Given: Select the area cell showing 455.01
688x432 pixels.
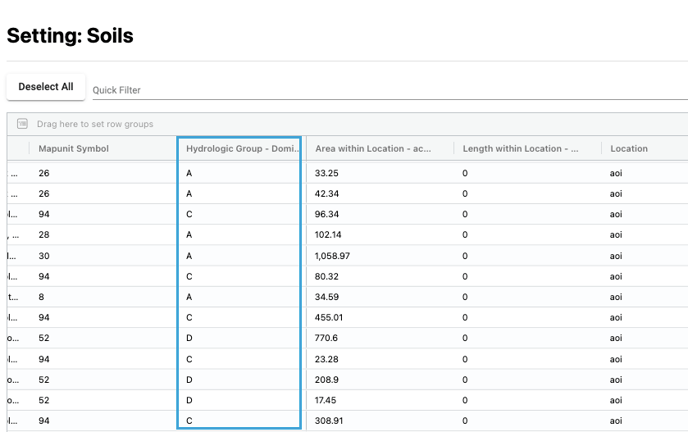Looking at the screenshot, I should tap(332, 318).
